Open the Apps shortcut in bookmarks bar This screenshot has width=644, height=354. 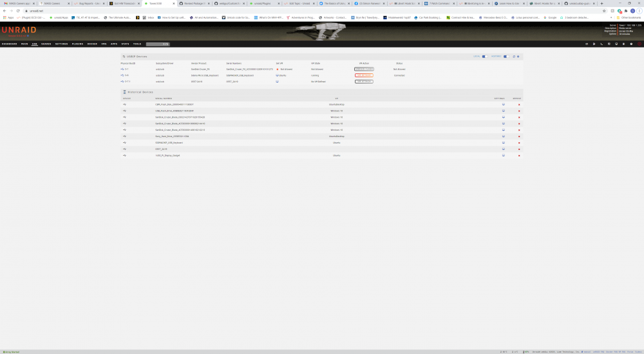[x=8, y=17]
